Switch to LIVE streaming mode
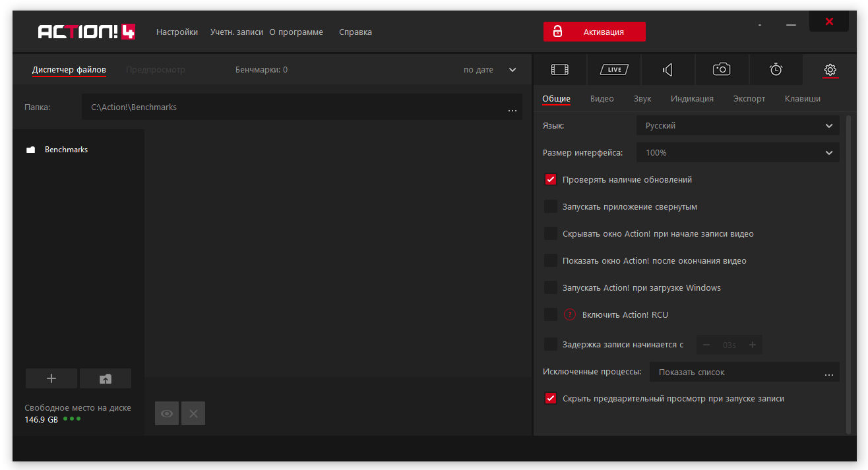The width and height of the screenshot is (868, 470). pos(613,69)
